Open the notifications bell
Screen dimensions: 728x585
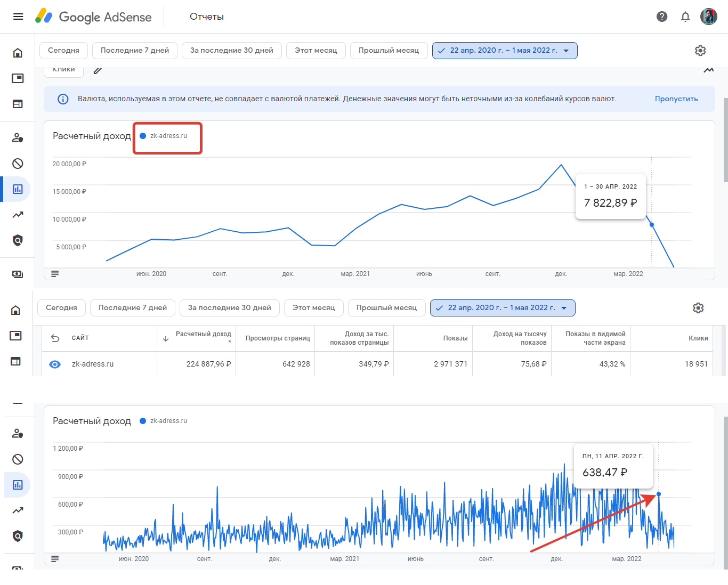(685, 17)
